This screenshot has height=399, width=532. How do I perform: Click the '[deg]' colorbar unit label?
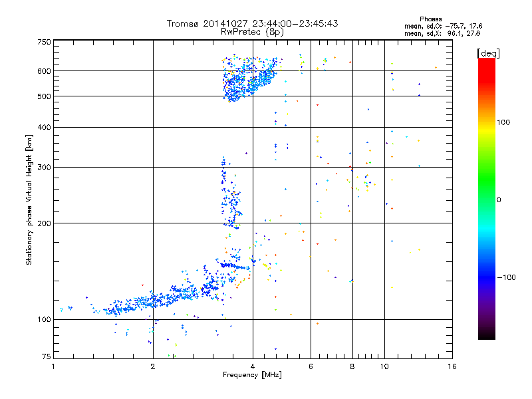click(x=488, y=53)
